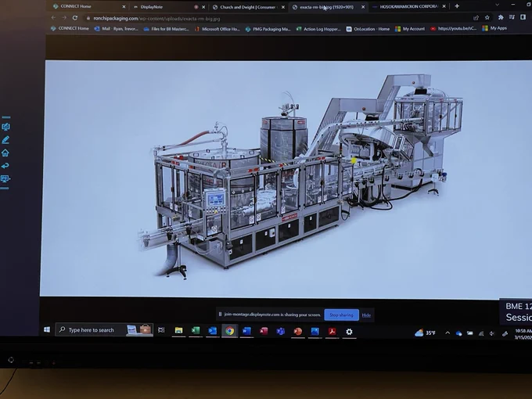Hide the screen sharing notification bar
Screen dimensions: 532x399
pyautogui.click(x=366, y=315)
